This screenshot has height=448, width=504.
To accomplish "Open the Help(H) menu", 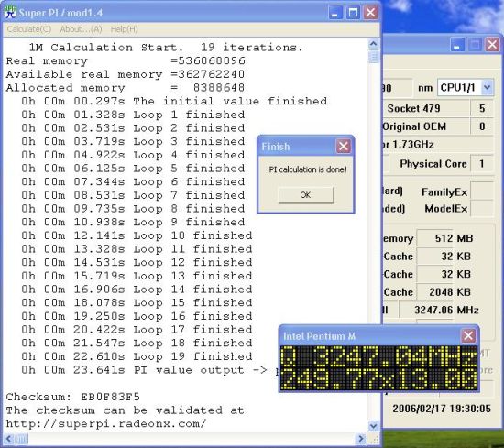I will point(124,29).
